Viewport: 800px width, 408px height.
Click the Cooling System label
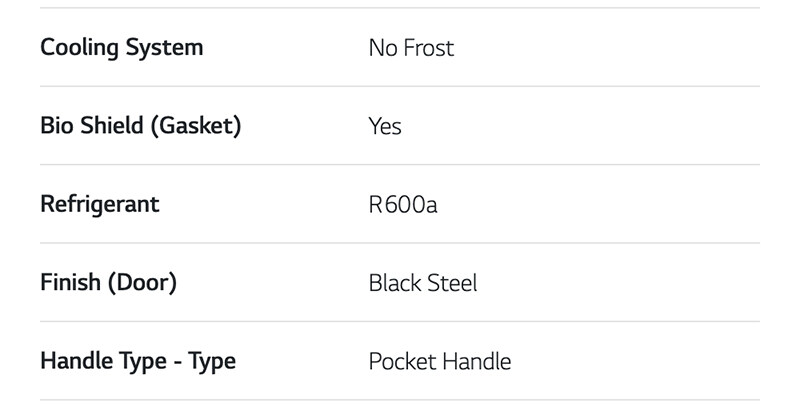tap(121, 48)
